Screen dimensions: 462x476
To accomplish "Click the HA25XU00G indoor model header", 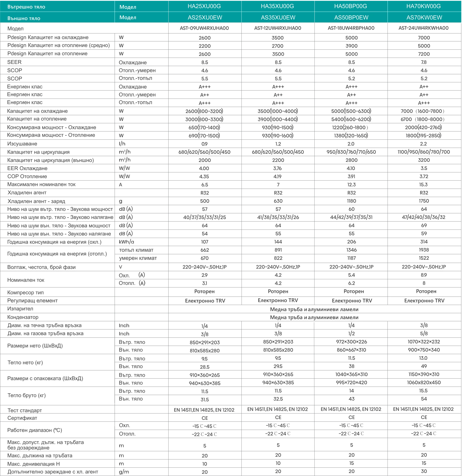I will (204, 6).
